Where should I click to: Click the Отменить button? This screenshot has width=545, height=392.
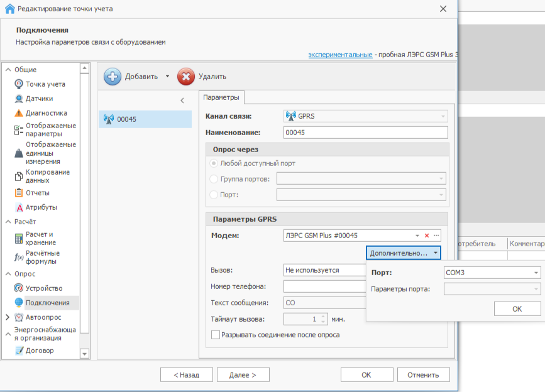coord(423,375)
